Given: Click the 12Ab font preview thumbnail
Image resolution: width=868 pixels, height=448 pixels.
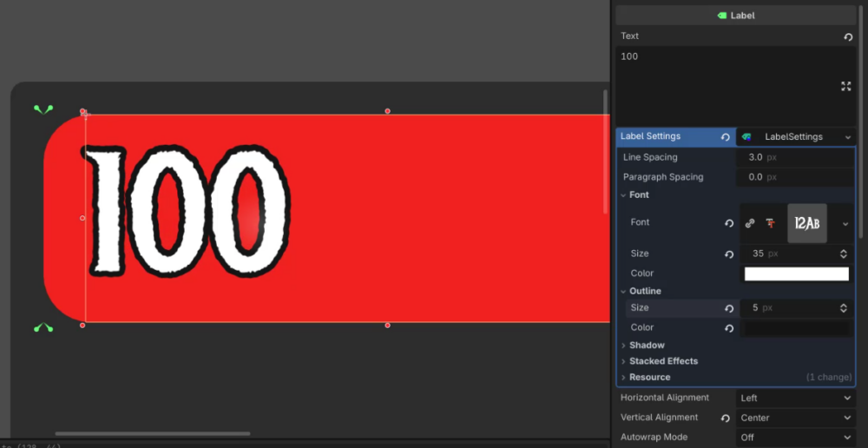Looking at the screenshot, I should (x=807, y=223).
